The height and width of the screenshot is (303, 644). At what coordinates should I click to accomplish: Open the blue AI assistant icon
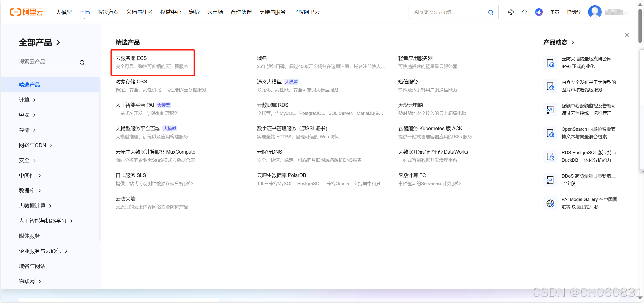tap(539, 12)
